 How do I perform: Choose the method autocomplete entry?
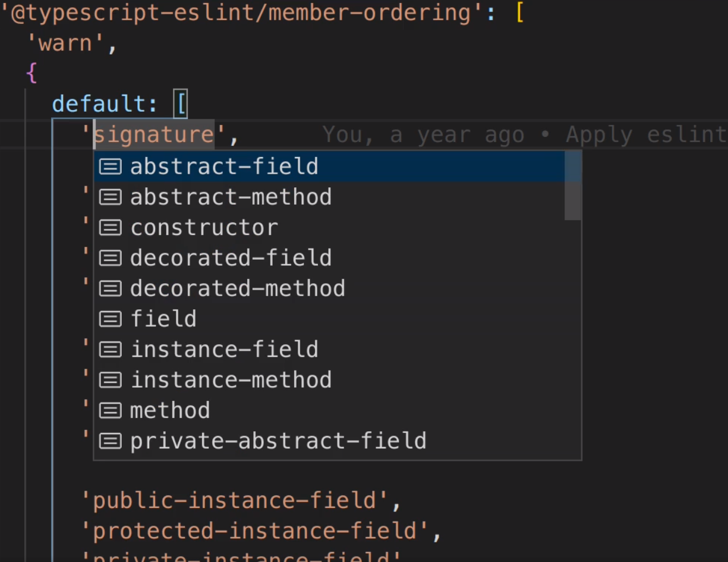point(170,410)
